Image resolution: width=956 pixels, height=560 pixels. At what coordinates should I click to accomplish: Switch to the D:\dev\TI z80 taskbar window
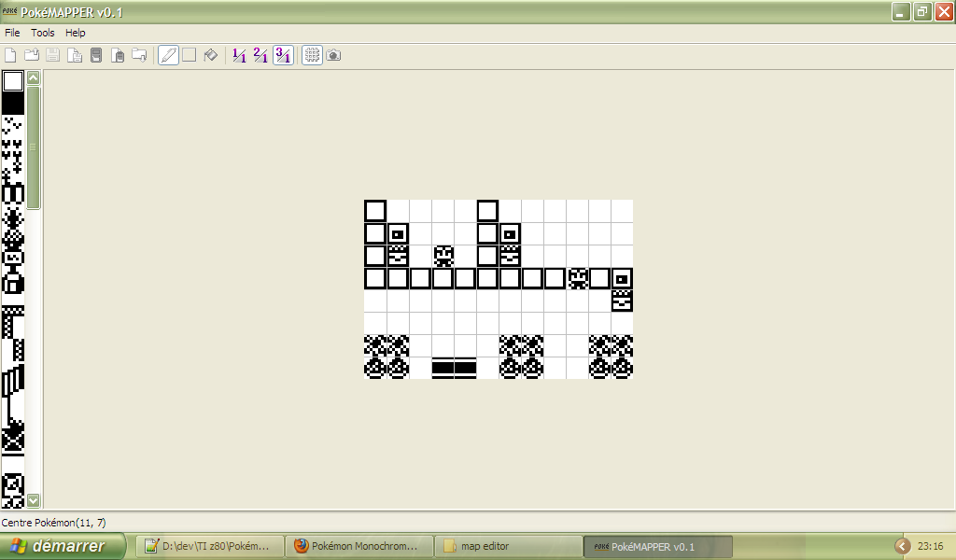210,546
